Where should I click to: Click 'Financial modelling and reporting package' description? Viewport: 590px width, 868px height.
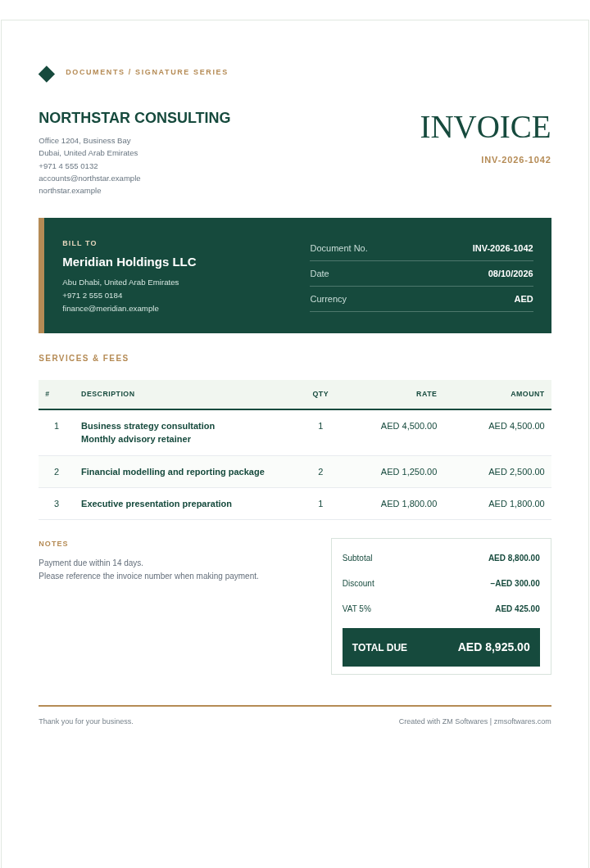[173, 472]
